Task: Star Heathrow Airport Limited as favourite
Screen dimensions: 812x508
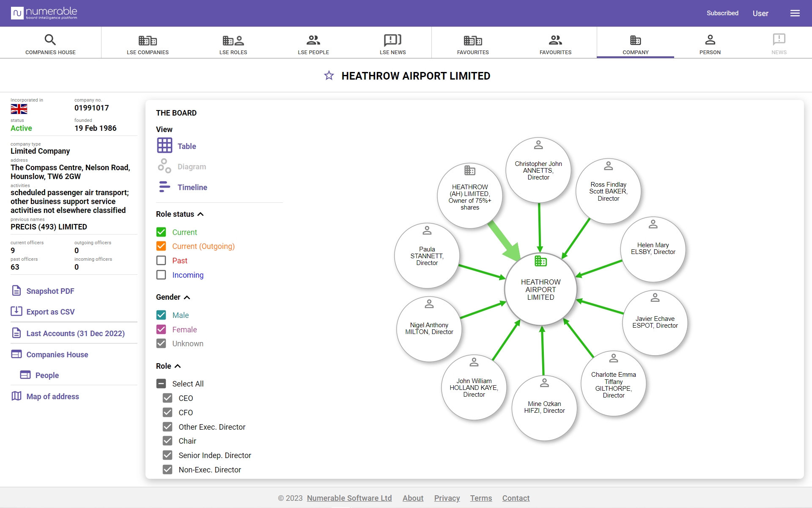Action: 329,76
